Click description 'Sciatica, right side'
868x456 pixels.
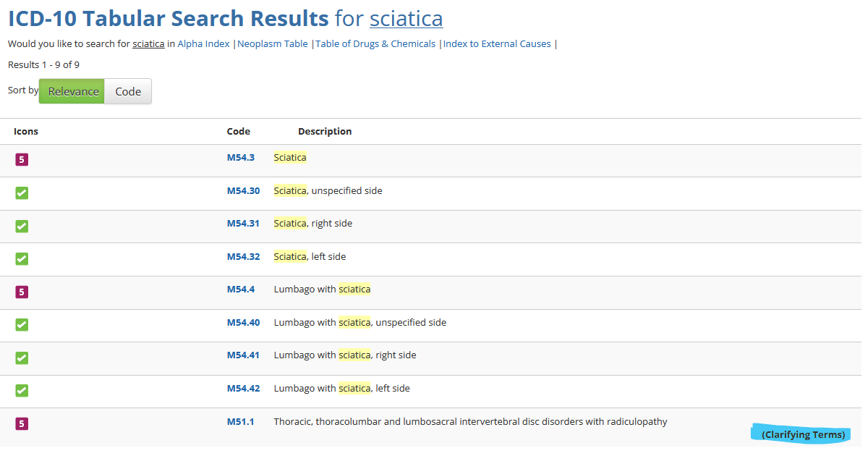[313, 224]
